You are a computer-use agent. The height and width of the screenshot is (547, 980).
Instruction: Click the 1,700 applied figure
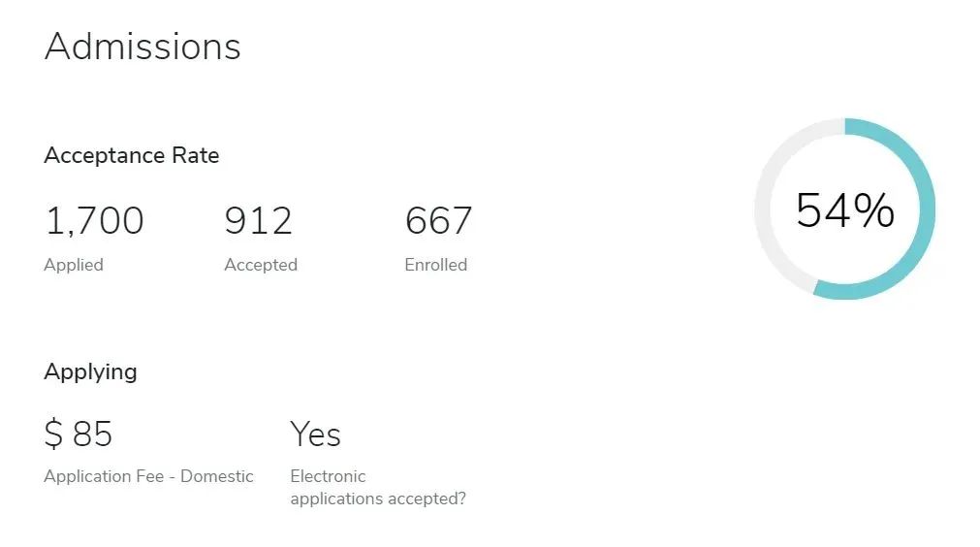(x=94, y=221)
